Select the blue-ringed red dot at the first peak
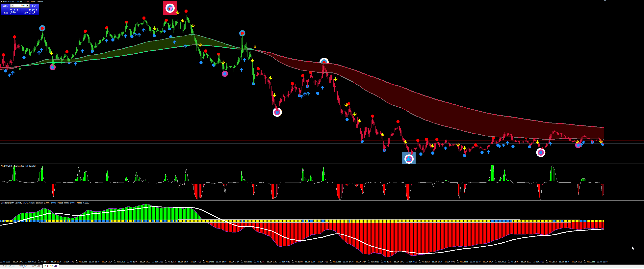 tap(42, 28)
